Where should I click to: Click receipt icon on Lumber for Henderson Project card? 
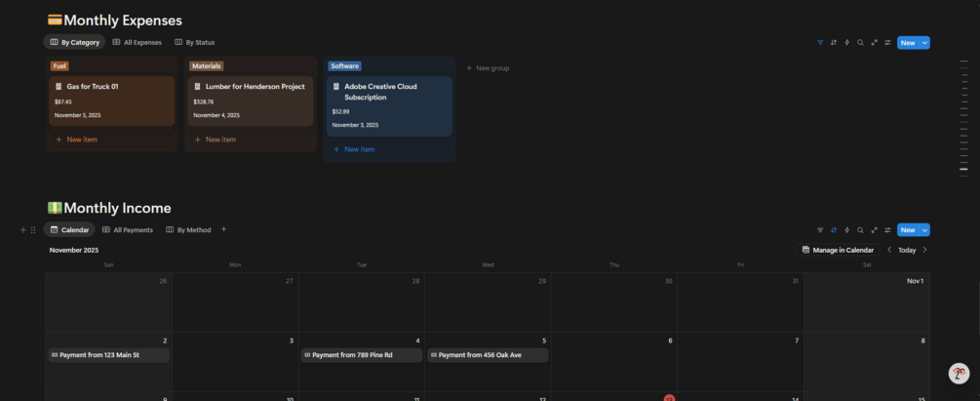coord(197,86)
